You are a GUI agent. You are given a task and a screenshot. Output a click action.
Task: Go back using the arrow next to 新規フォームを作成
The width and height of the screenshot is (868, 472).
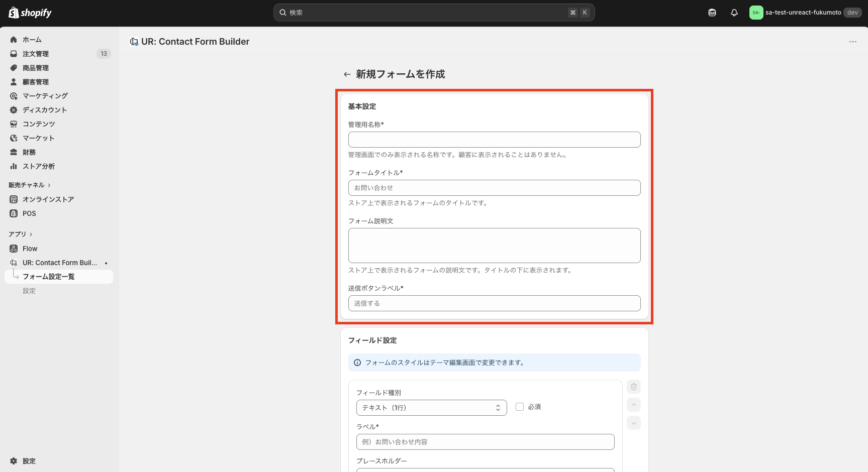347,74
